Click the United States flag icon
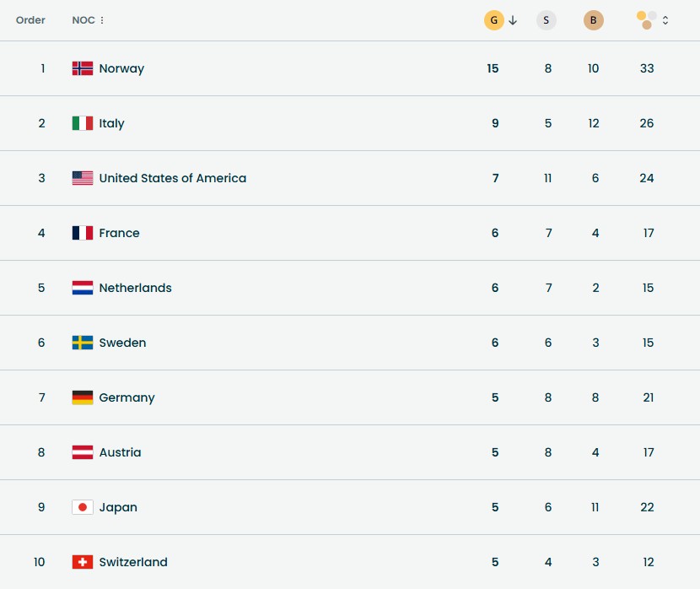700x589 pixels. coord(82,178)
